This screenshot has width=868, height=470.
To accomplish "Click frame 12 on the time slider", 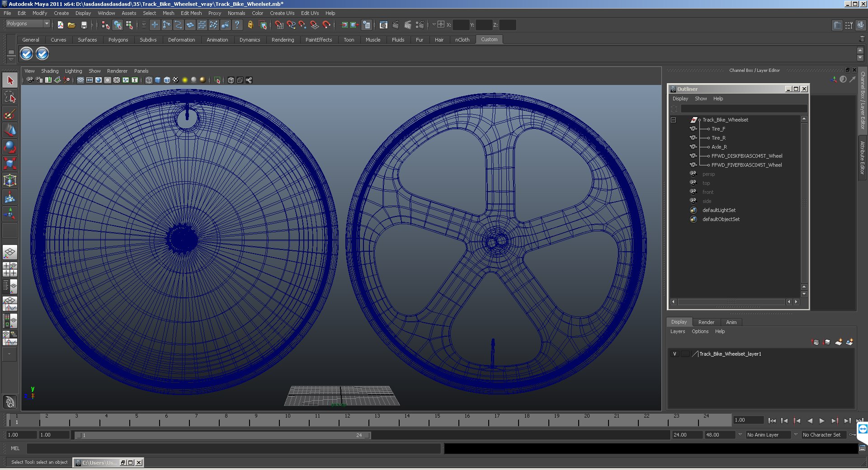I will 347,421.
